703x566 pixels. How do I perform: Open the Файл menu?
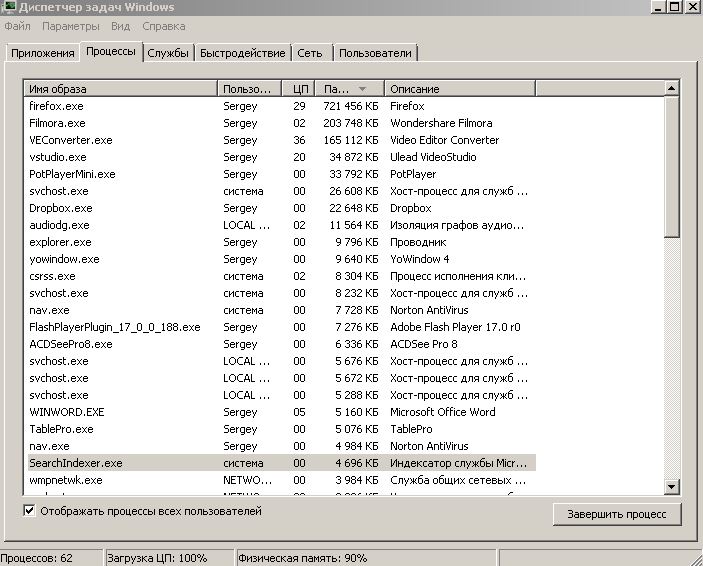17,26
